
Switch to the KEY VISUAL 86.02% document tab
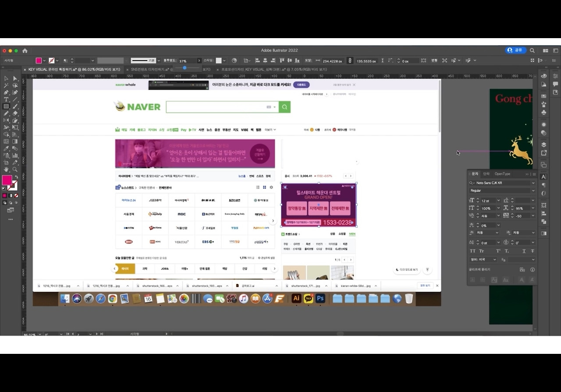74,69
